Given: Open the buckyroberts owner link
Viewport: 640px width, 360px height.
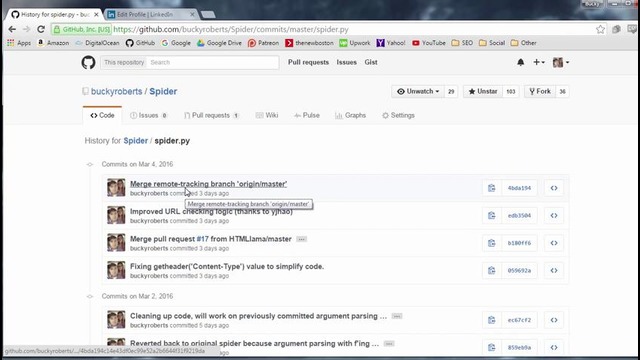Looking at the screenshot, I should (x=116, y=91).
